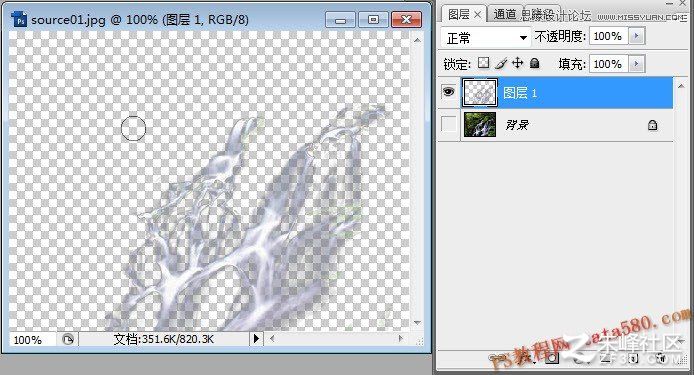Hide the 图层 1 layer via eye icon
This screenshot has width=694, height=375.
[x=448, y=92]
